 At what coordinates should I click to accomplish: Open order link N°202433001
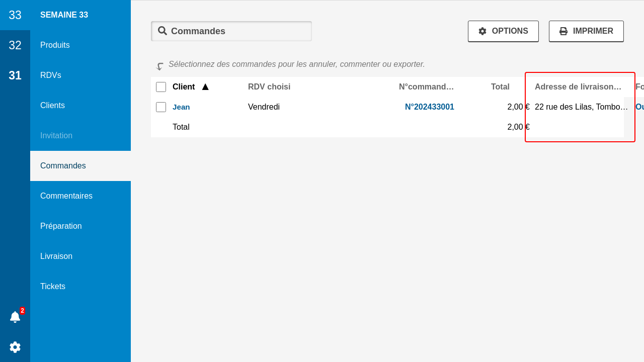click(x=429, y=107)
